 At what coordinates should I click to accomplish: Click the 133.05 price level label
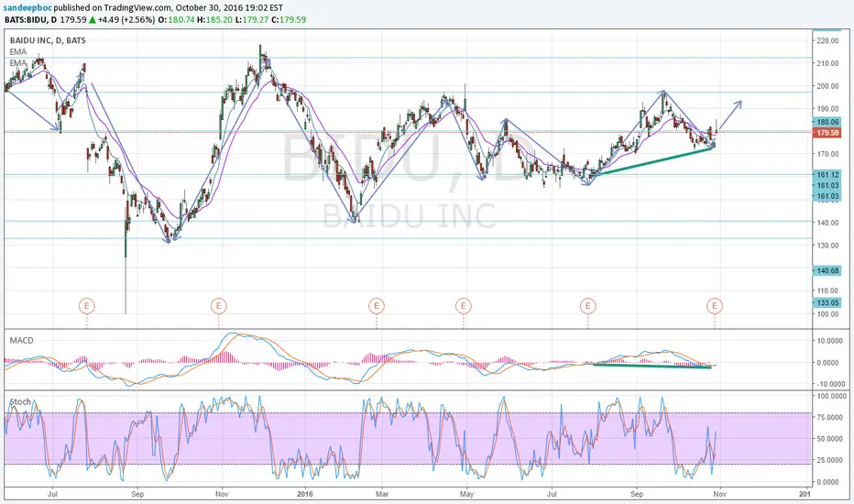[827, 302]
